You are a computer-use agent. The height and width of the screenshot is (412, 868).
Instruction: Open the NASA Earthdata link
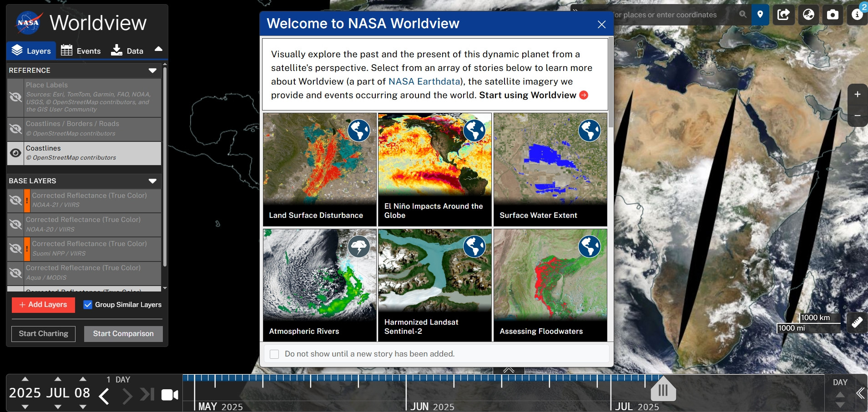tap(424, 81)
